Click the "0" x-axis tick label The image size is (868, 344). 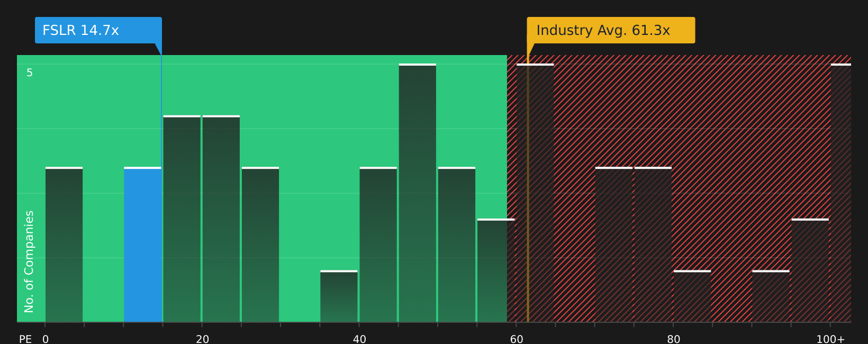pyautogui.click(x=46, y=339)
